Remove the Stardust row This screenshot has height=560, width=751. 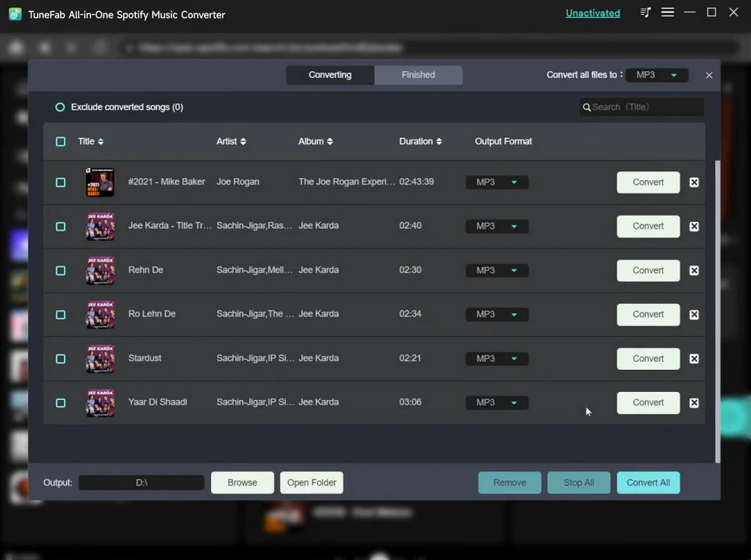click(693, 359)
